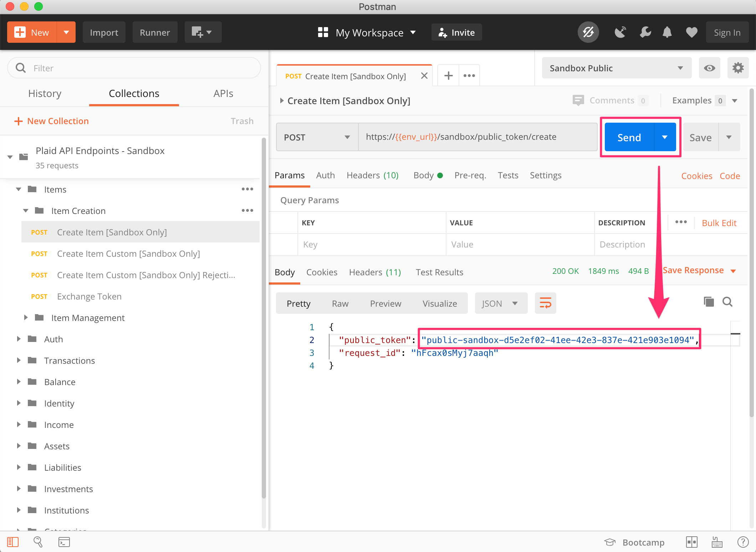
Task: Open manage environments gear icon
Action: pos(738,68)
